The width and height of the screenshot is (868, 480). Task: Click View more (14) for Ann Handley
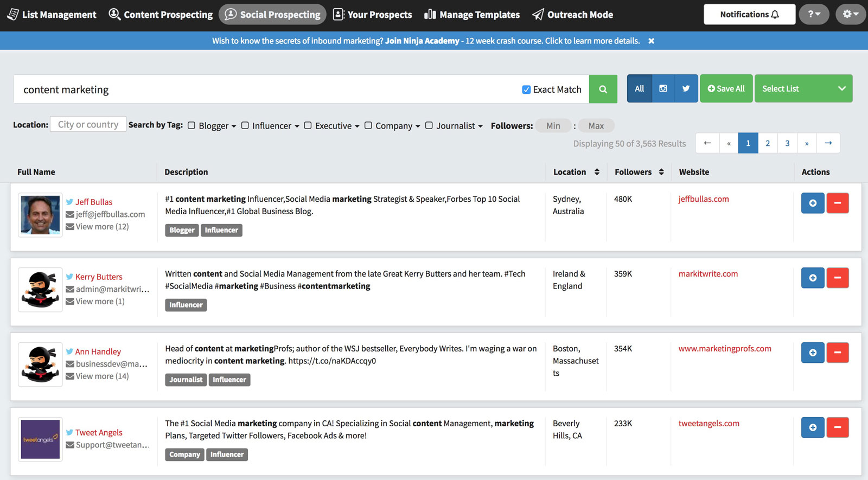(x=102, y=376)
